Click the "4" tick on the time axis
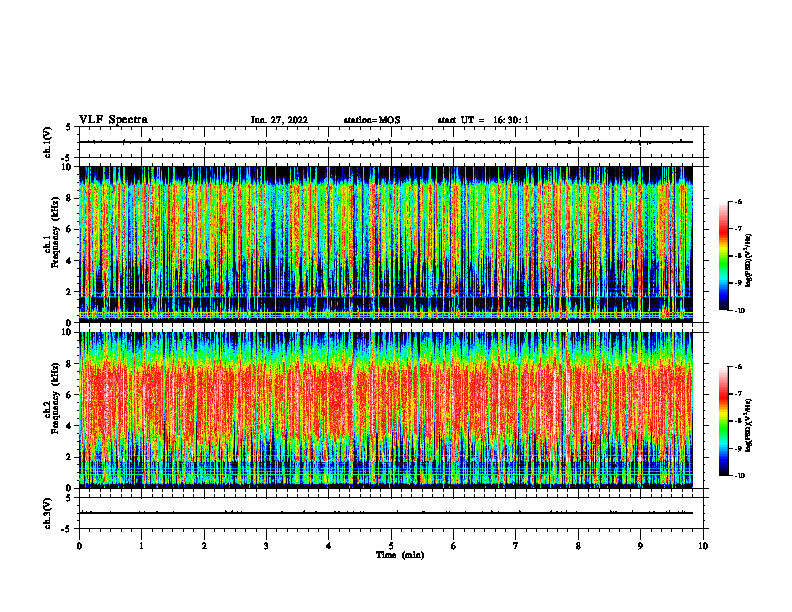792x612 pixels. click(x=329, y=546)
